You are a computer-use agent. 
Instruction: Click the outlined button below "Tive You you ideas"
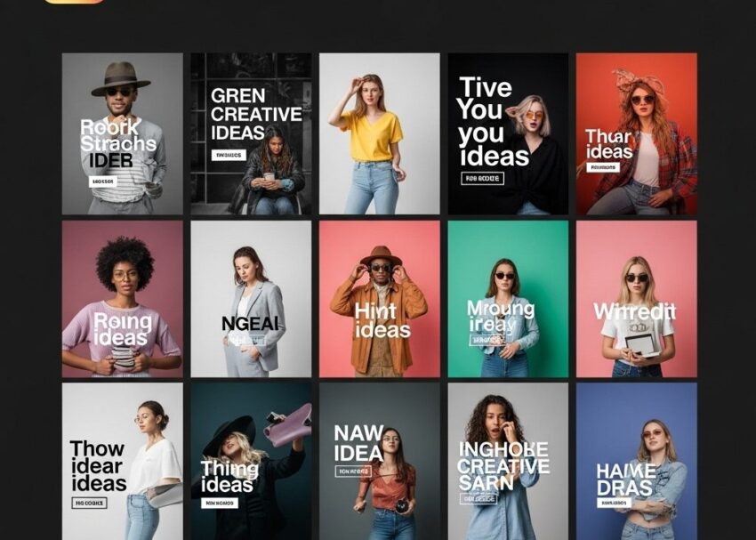(x=483, y=179)
